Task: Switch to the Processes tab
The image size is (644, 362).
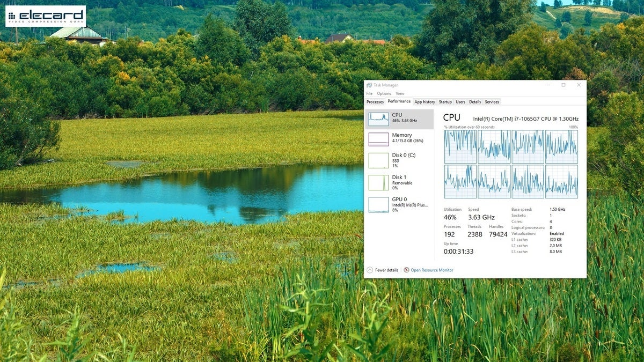Action: (x=375, y=102)
